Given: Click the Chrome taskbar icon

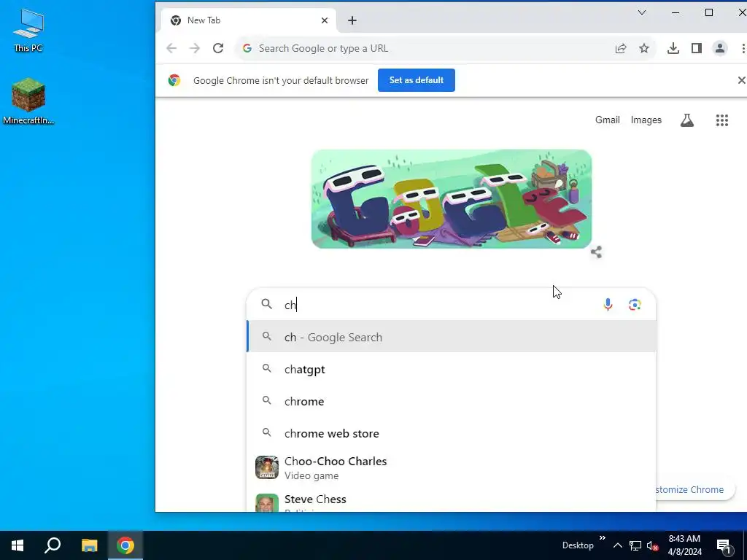Looking at the screenshot, I should (x=125, y=545).
